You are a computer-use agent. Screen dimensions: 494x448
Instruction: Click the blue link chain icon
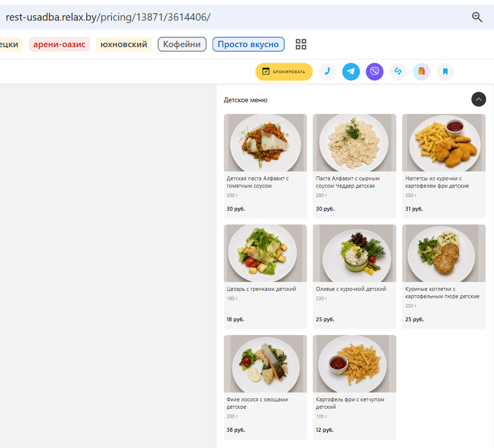click(398, 72)
